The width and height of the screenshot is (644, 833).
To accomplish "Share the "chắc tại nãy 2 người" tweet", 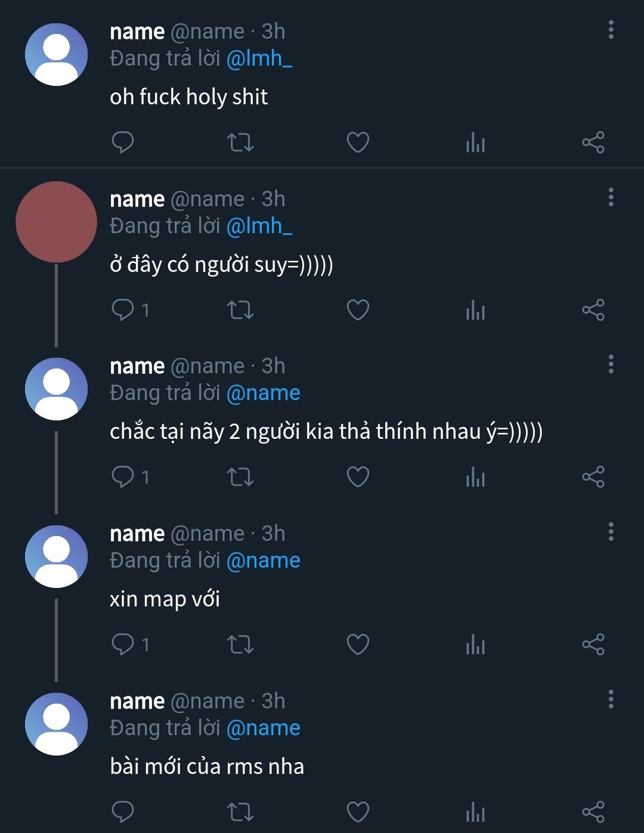I will pos(593,477).
